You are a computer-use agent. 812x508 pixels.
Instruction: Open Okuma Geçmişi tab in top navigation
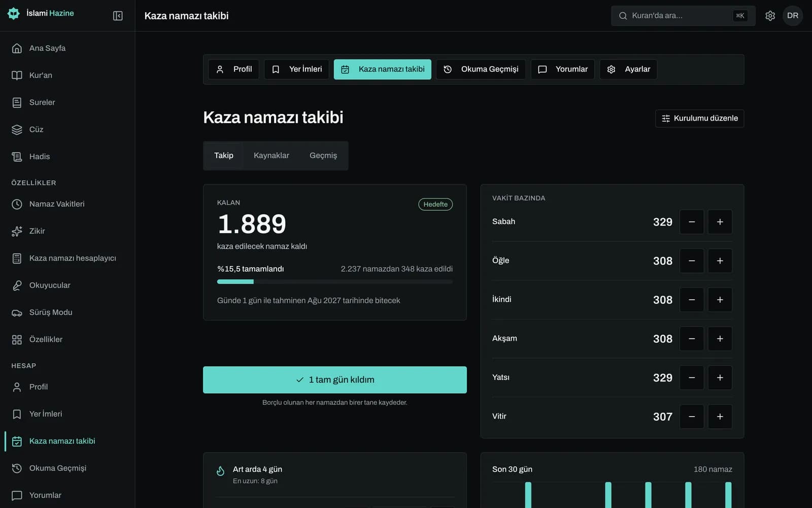pos(481,69)
